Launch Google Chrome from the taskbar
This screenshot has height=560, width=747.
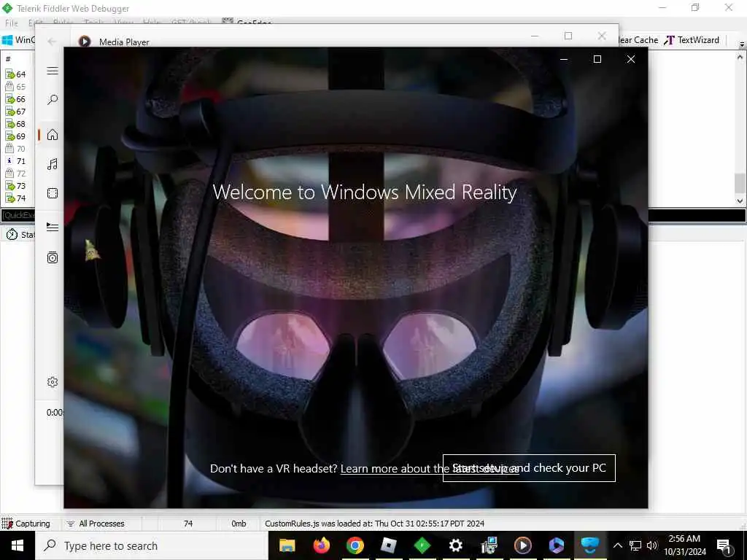click(x=355, y=545)
